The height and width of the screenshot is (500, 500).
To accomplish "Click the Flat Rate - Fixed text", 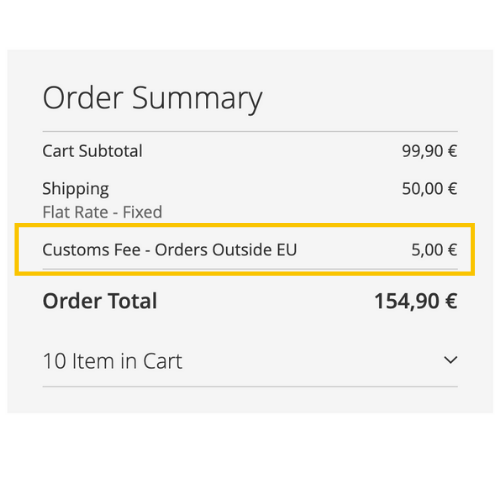I will tap(102, 212).
